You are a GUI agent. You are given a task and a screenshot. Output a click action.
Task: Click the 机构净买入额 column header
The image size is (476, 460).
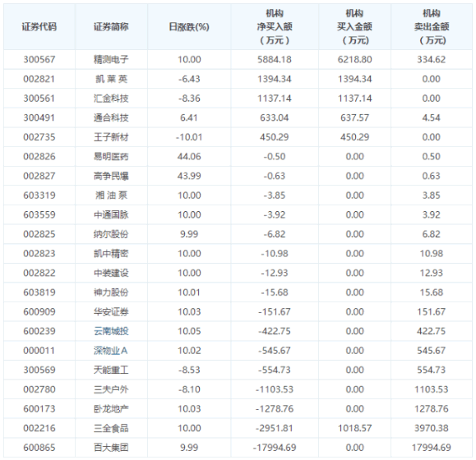click(x=275, y=26)
